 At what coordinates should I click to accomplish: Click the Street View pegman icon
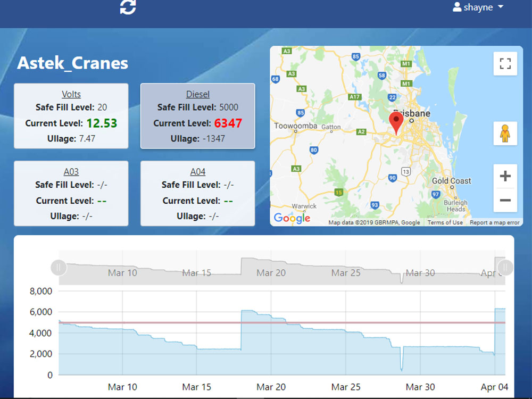pyautogui.click(x=505, y=134)
